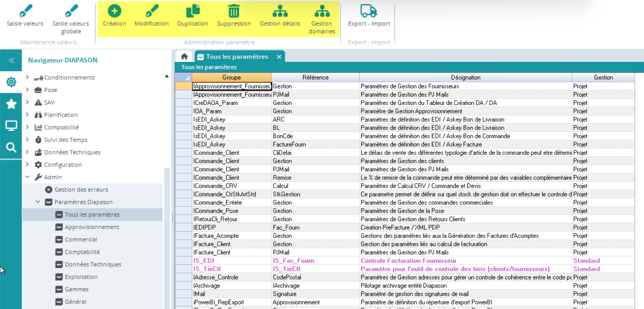644x309 pixels.
Task: Open Gestion détails from ribbon
Action: [280, 11]
